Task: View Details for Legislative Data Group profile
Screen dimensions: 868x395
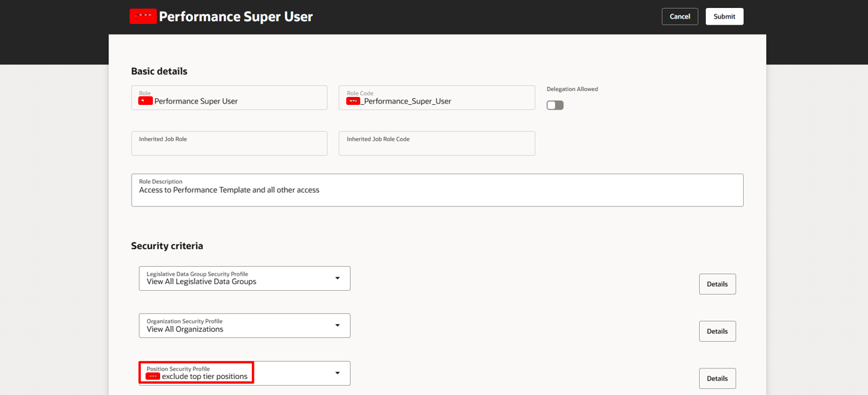Action: (717, 284)
